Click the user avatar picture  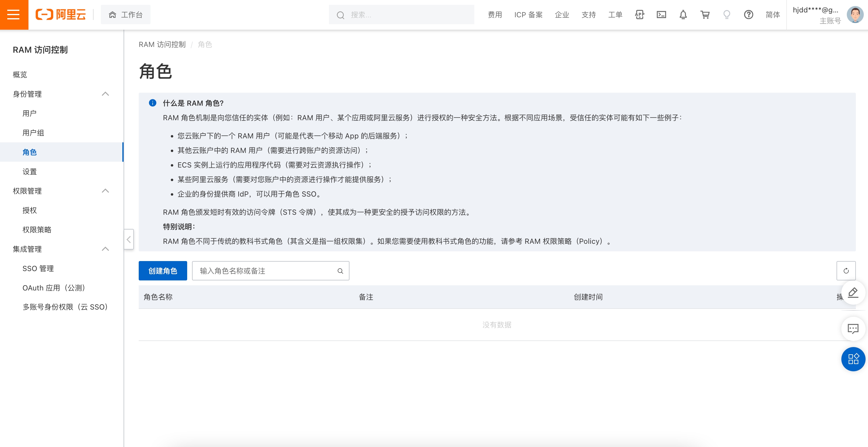855,15
